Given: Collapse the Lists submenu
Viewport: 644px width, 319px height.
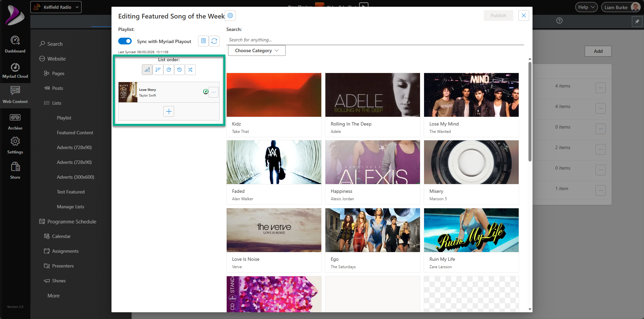Looking at the screenshot, I should [x=53, y=103].
